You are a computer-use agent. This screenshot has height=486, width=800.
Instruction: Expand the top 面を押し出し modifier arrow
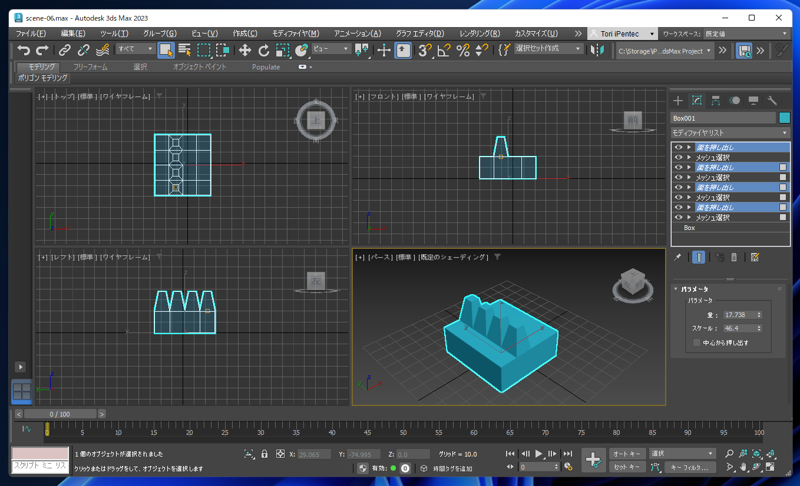click(x=689, y=147)
